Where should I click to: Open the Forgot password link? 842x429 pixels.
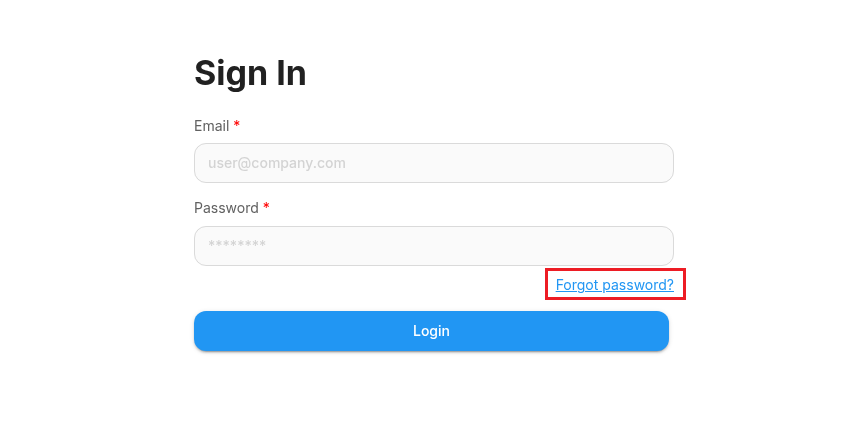[x=614, y=285]
